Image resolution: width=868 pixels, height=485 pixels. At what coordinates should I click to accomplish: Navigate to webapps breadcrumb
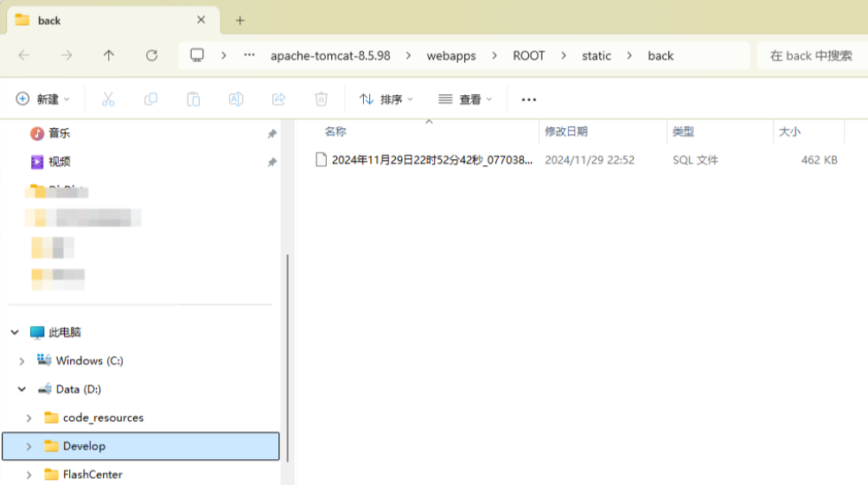click(x=451, y=56)
